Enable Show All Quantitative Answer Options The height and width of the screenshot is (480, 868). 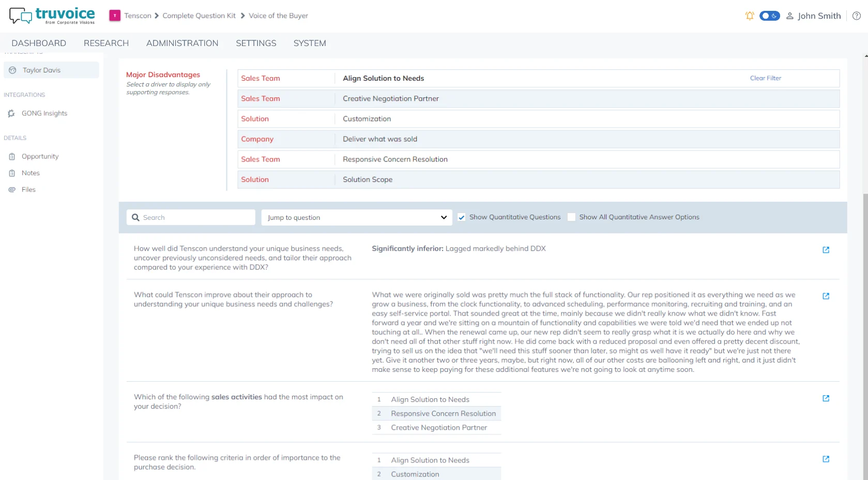(x=571, y=217)
